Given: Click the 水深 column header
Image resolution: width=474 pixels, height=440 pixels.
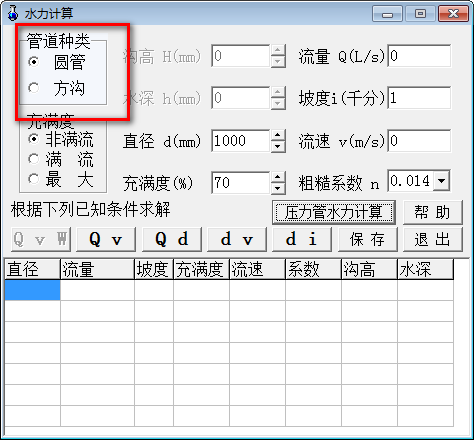Looking at the screenshot, I should pyautogui.click(x=425, y=269).
